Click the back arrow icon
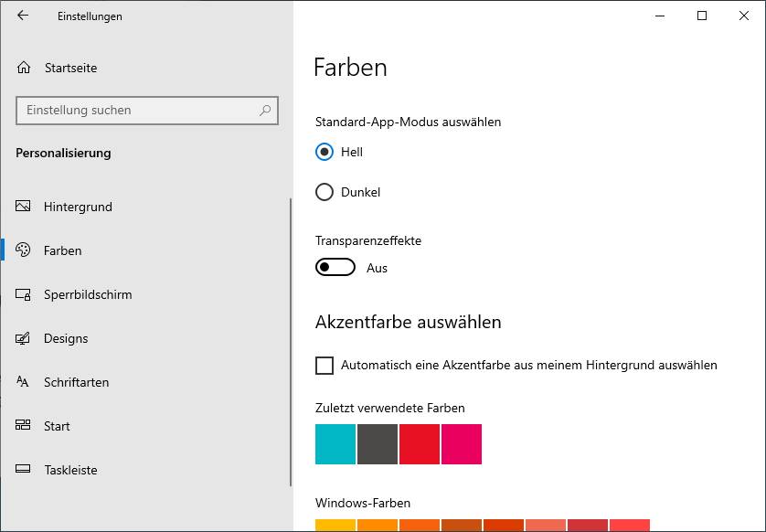The width and height of the screenshot is (766, 532). point(23,16)
